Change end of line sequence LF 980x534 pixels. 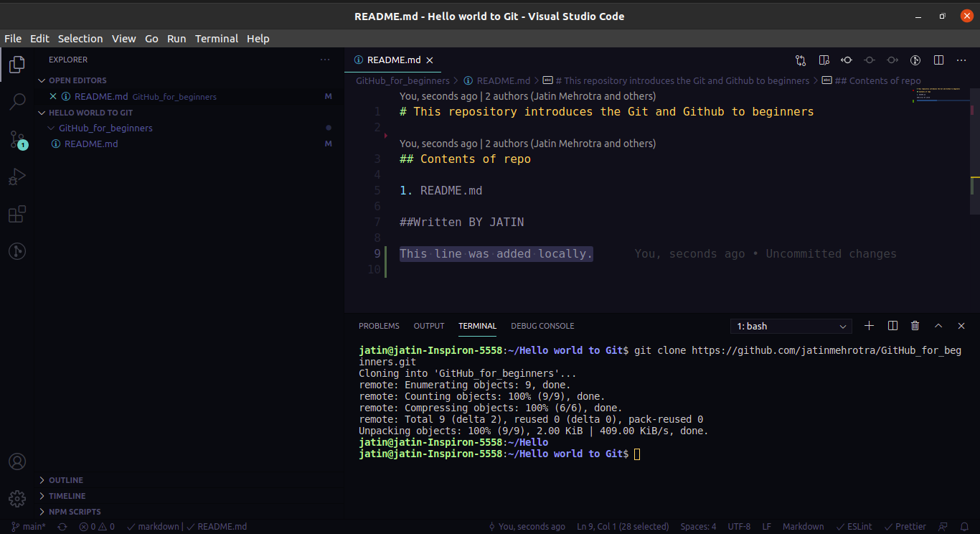[x=767, y=527]
